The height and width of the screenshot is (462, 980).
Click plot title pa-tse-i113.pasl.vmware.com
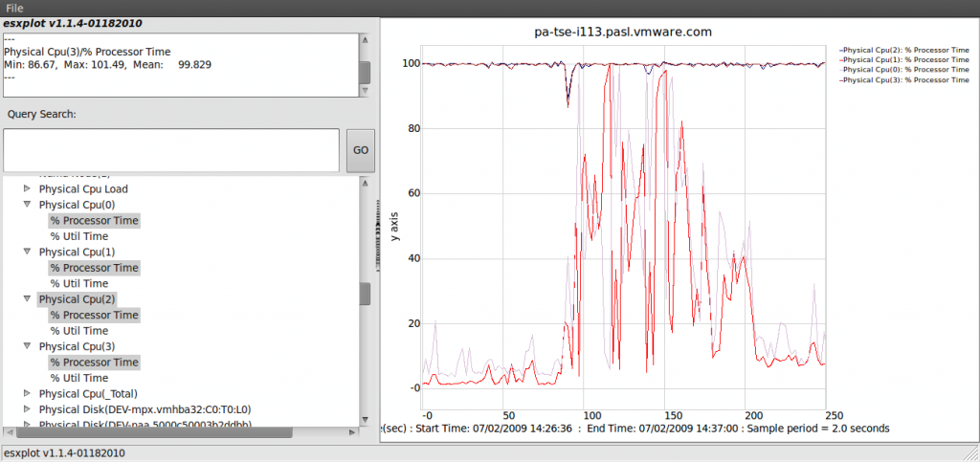click(x=623, y=32)
